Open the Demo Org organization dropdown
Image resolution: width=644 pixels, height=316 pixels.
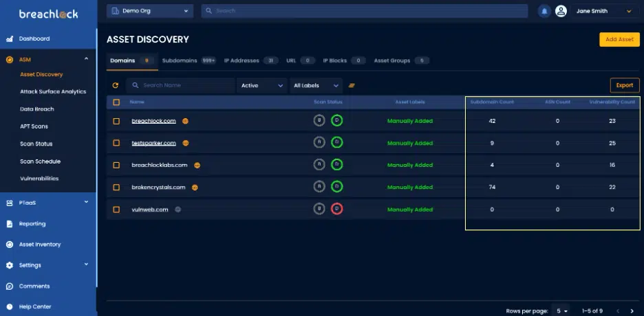(x=150, y=11)
